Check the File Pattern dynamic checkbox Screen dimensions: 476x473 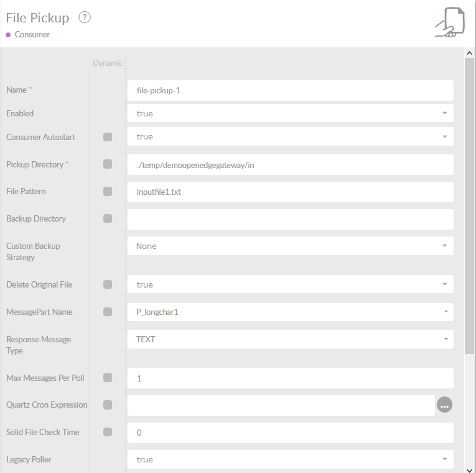pyautogui.click(x=108, y=192)
